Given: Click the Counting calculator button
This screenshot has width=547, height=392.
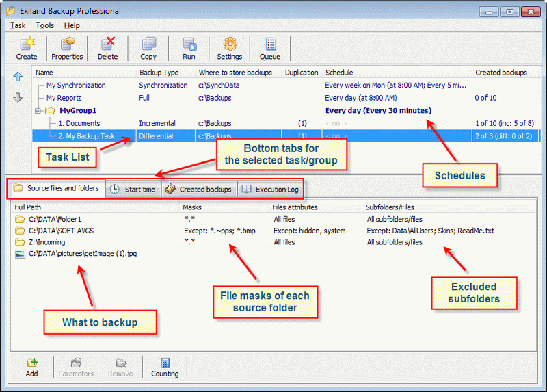Looking at the screenshot, I should 165,367.
